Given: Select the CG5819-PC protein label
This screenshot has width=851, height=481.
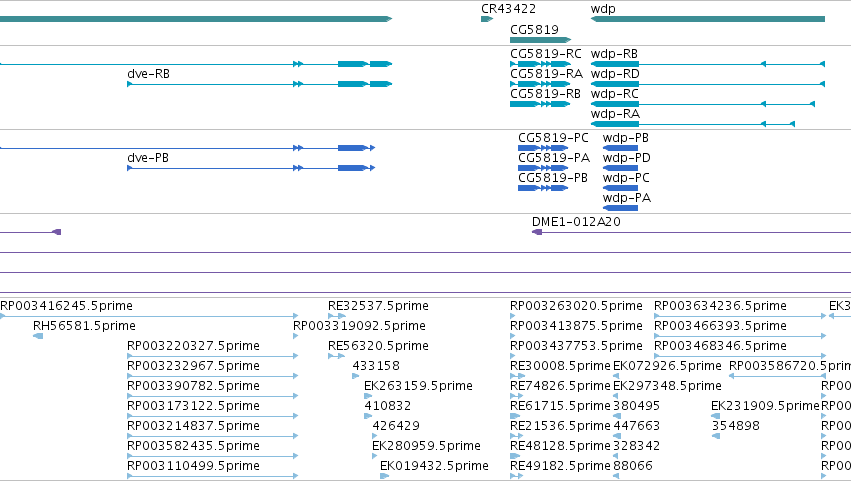Looking at the screenshot, I should pos(553,138).
